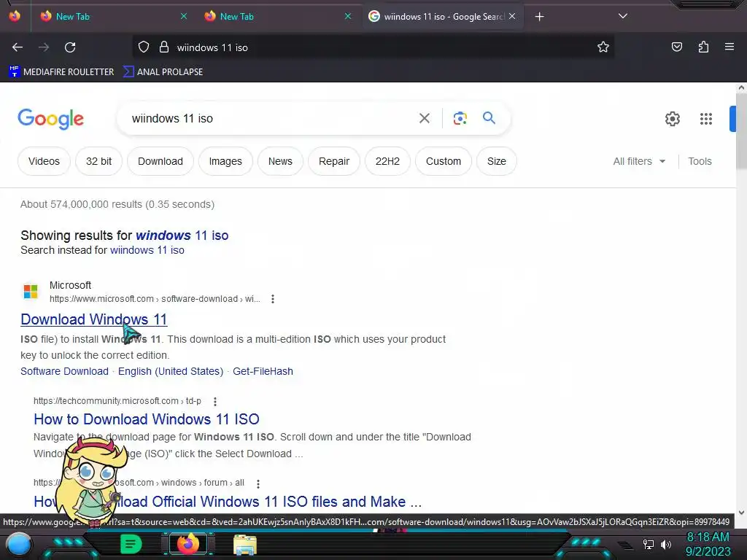Click the forward navigation arrow
This screenshot has height=560, width=747.
(x=44, y=47)
